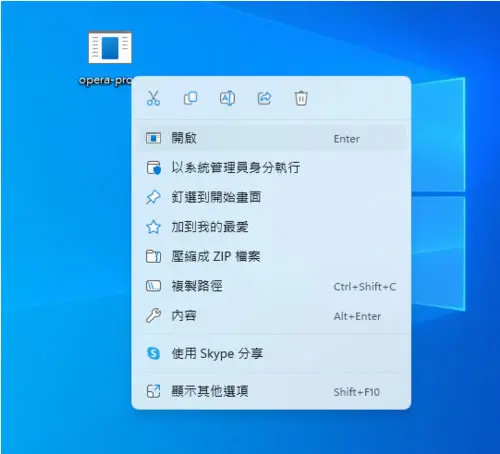500x454 pixels.
Task: Choose 複製路徑 from the menu
Action: point(271,286)
